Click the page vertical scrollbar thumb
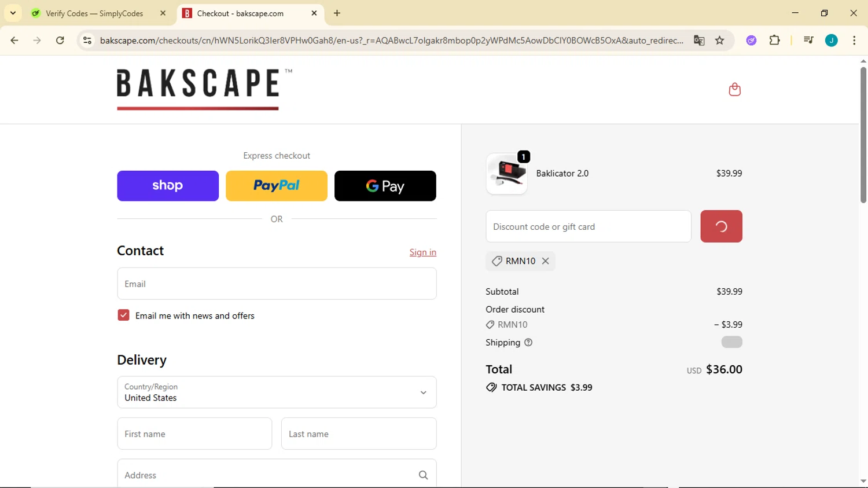This screenshot has height=488, width=868. (863, 135)
